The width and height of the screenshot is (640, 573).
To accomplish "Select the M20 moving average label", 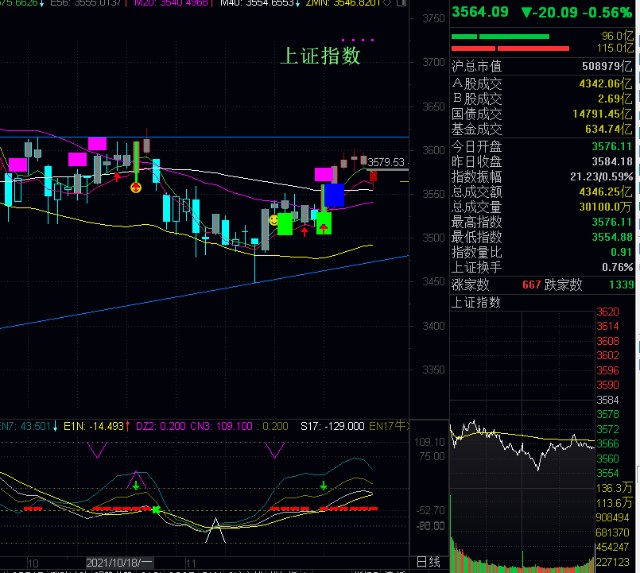I will (x=171, y=3).
